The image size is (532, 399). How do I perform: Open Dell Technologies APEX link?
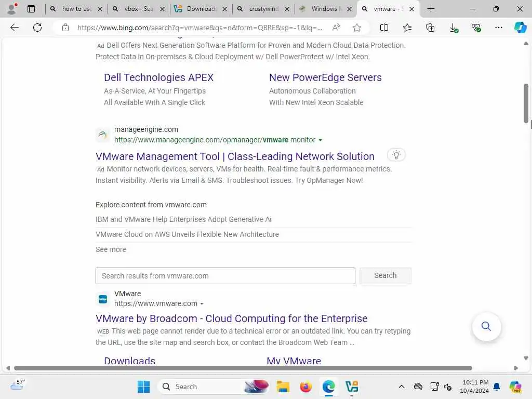pos(159,78)
